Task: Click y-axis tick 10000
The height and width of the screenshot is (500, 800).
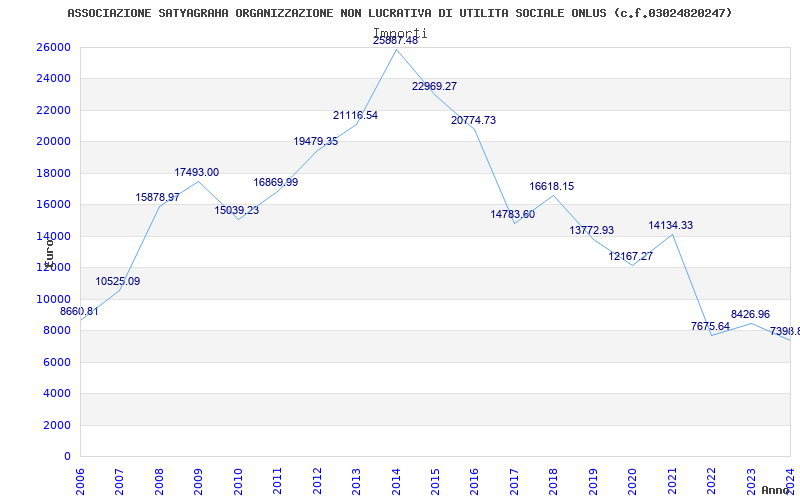Action: pos(53,298)
